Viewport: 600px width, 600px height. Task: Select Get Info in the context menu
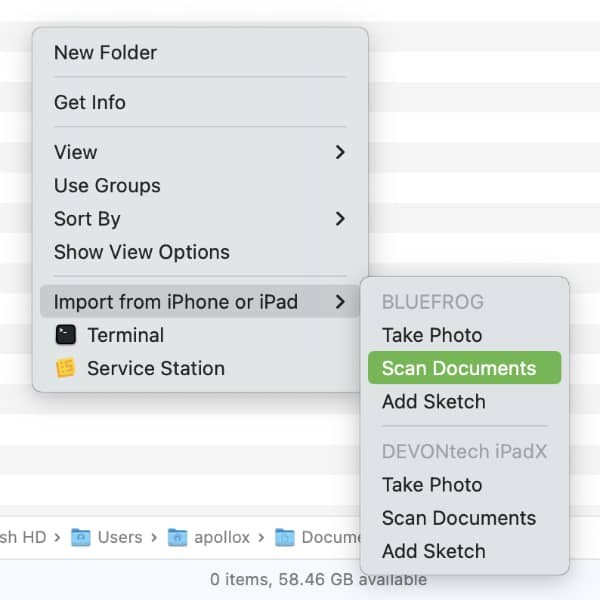(90, 103)
